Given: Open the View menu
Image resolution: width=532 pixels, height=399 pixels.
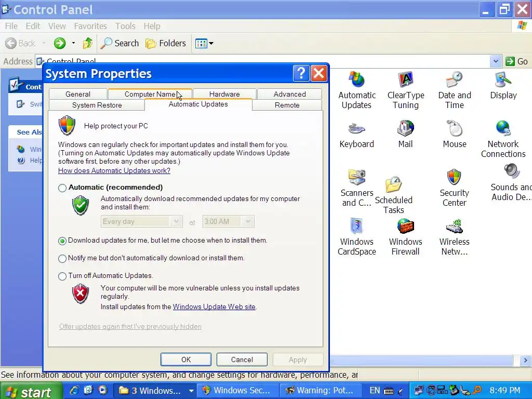Looking at the screenshot, I should point(57,26).
